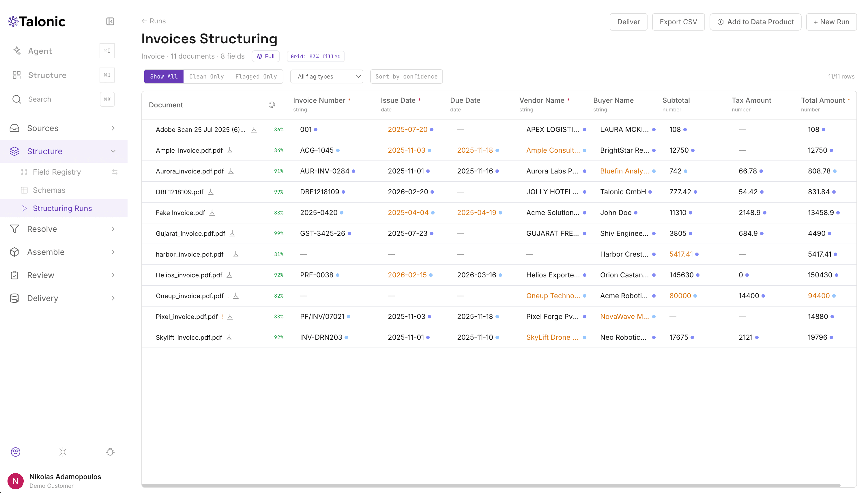This screenshot has width=868, height=493.
Task: Toggle Sort by confidence
Action: pos(406,76)
